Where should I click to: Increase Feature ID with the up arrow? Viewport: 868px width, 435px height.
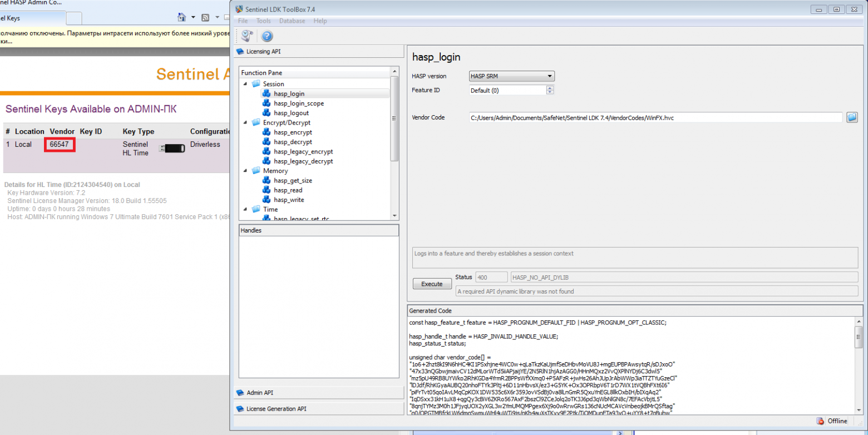pyautogui.click(x=550, y=88)
